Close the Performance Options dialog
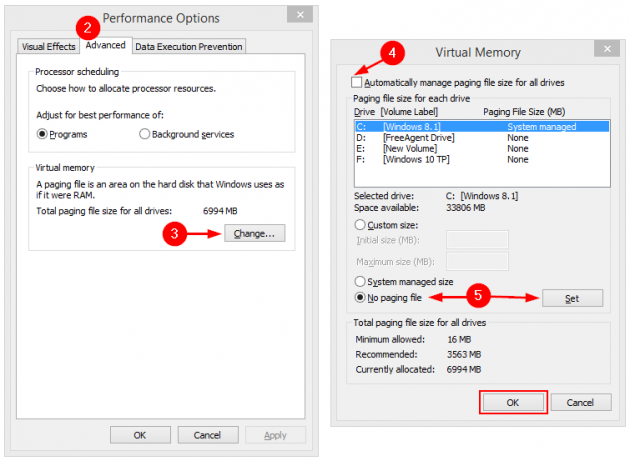This screenshot has width=630, height=461. tap(298, 15)
